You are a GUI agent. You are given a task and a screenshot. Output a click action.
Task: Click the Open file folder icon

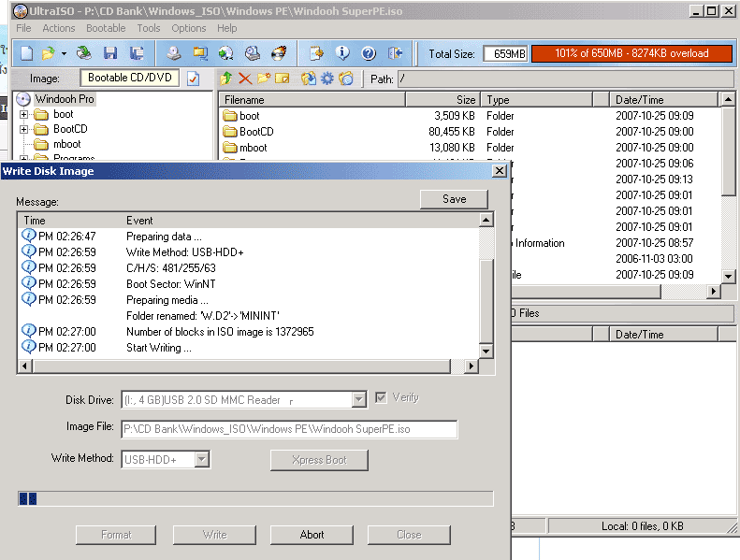(x=48, y=53)
